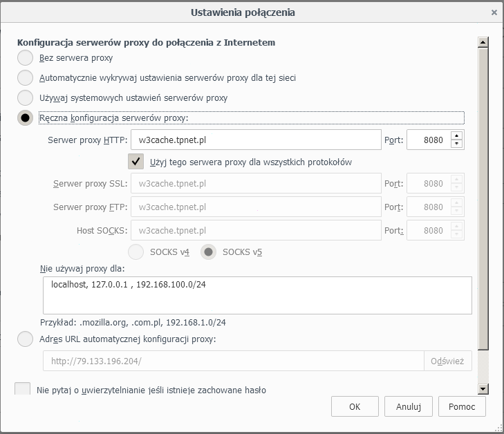Select the SOCKS v4 radio button
Screen dimensions: 504x434
tap(137, 252)
